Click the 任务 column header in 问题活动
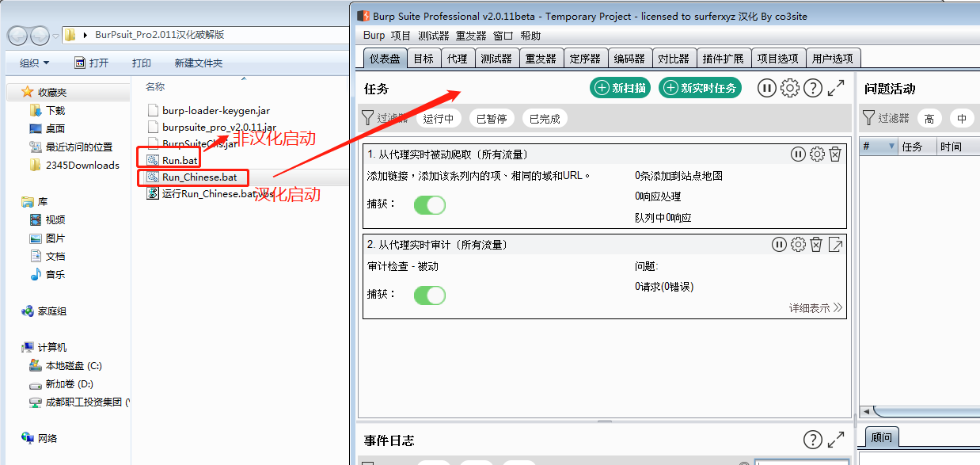 click(x=917, y=147)
